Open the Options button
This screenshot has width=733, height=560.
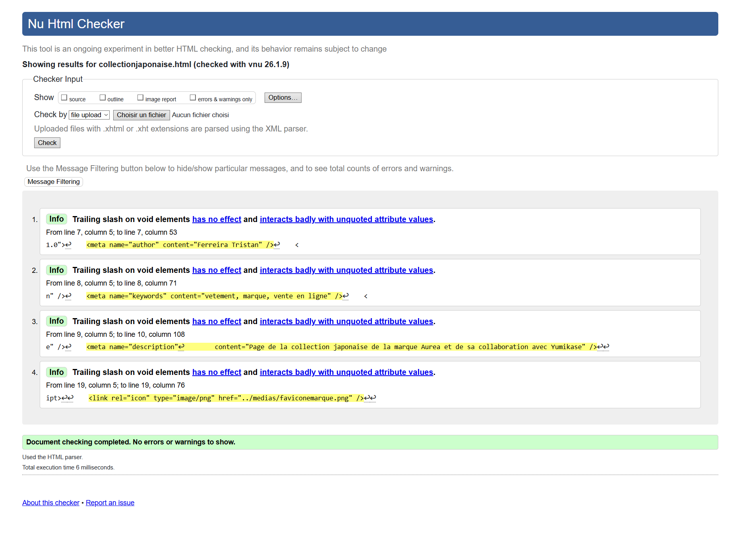282,98
